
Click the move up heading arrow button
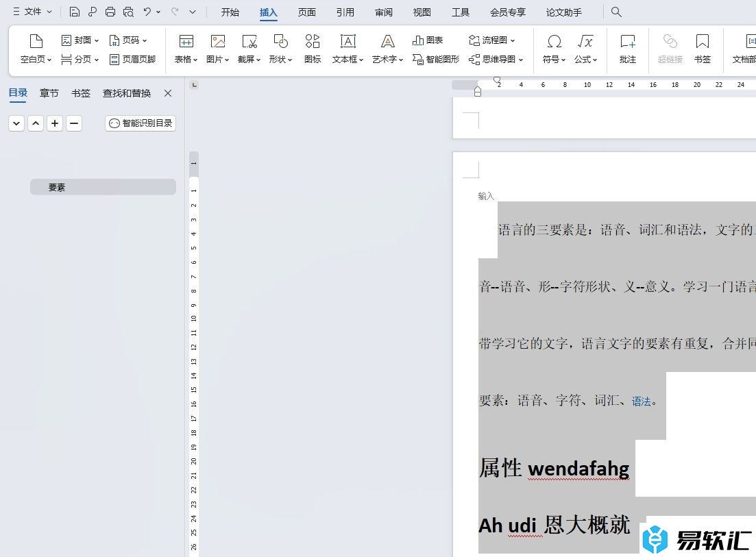tap(36, 123)
